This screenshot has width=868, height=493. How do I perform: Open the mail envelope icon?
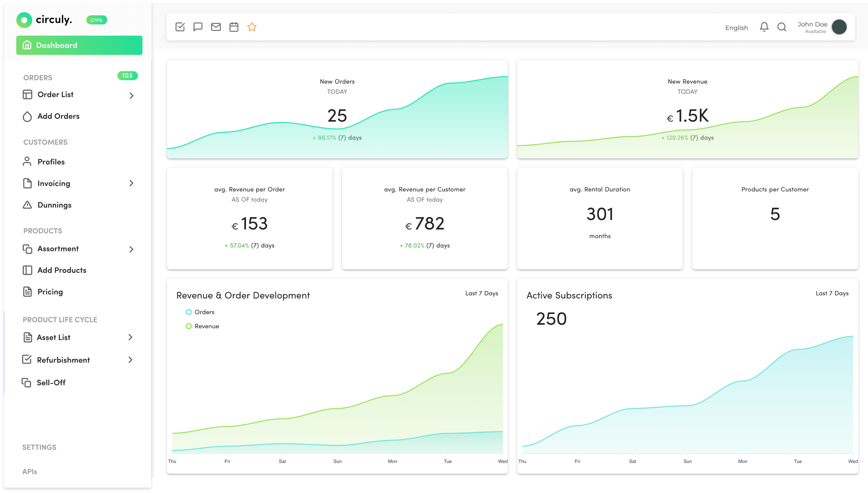(x=216, y=27)
